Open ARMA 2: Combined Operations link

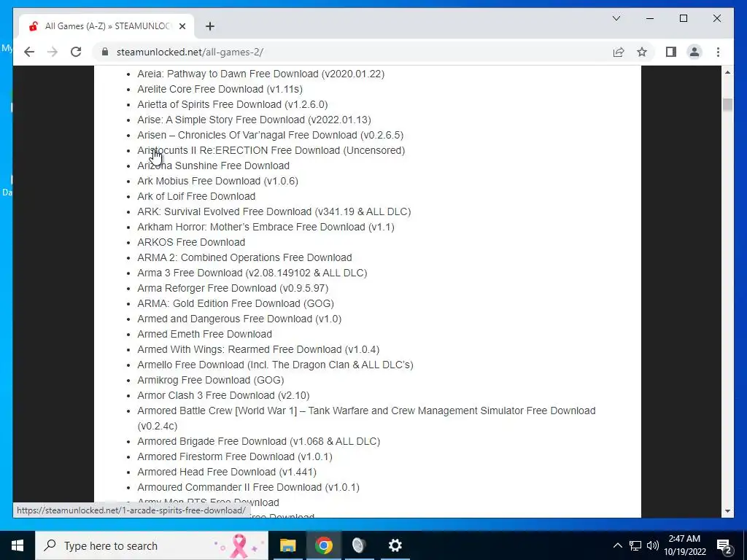point(244,257)
